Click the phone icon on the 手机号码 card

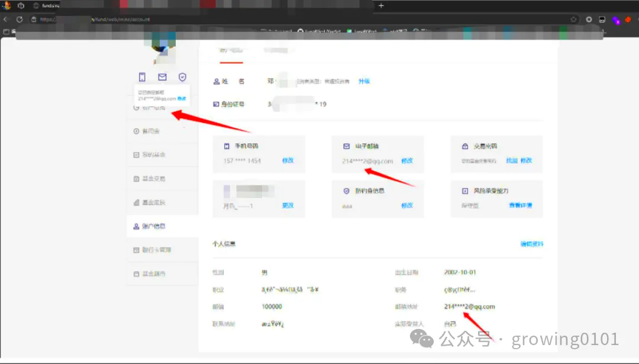(x=226, y=145)
